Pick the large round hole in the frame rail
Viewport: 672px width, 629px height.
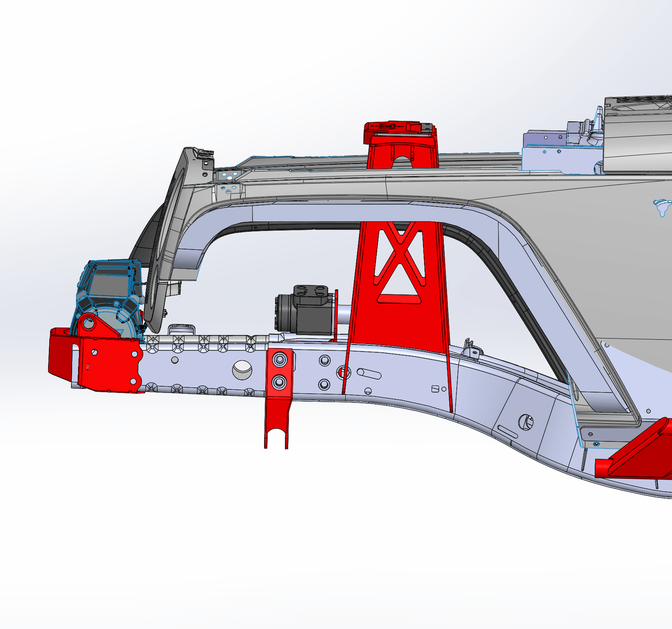pos(243,370)
